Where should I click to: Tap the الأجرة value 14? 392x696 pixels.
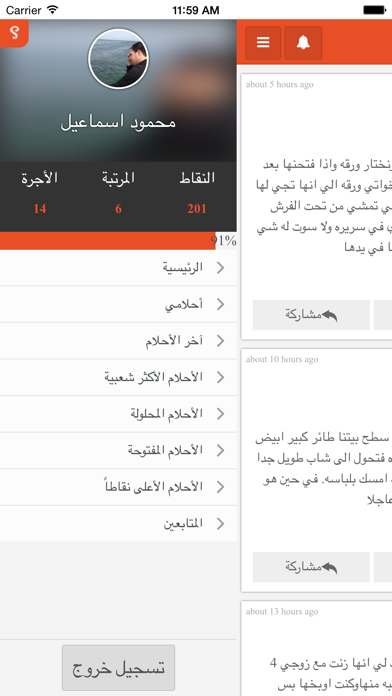(x=40, y=209)
